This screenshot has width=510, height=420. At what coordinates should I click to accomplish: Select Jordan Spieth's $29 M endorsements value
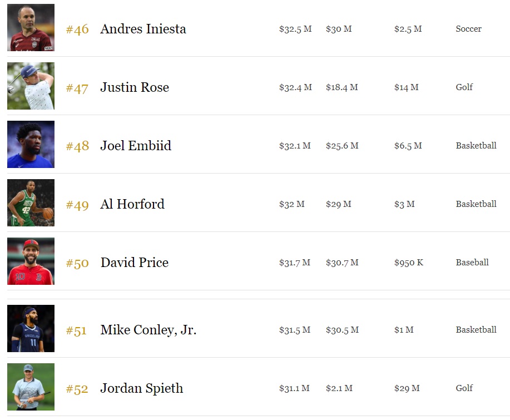407,388
